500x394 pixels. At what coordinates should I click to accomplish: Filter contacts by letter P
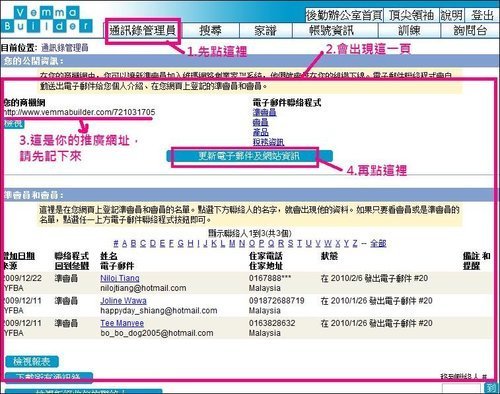[x=262, y=243]
